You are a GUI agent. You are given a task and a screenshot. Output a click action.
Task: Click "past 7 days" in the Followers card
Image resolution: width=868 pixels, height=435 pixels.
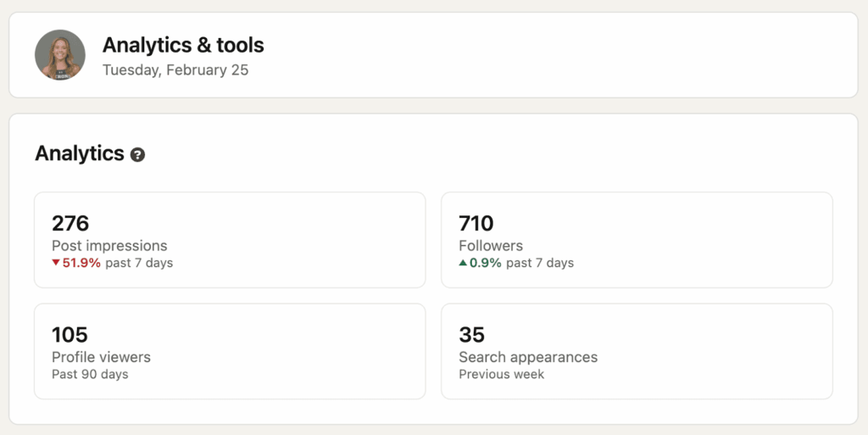pos(540,263)
